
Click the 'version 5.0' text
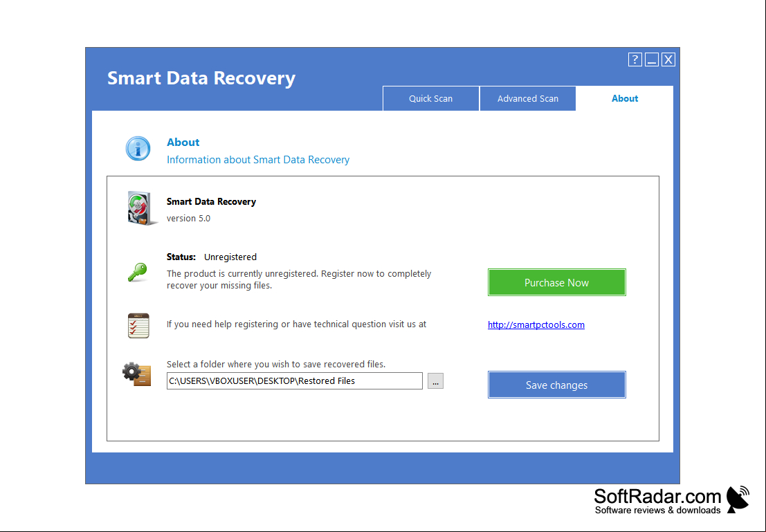[x=189, y=219]
